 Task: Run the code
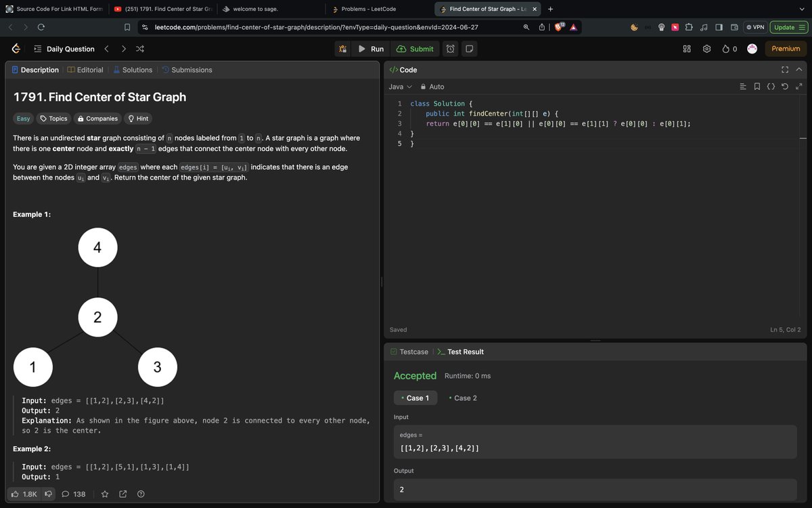[371, 49]
